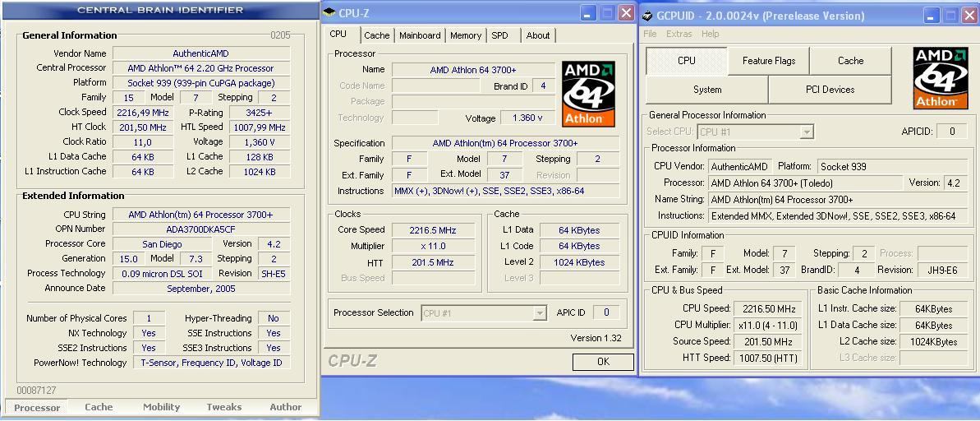Select the CPU tab in CPU-Z

click(338, 35)
